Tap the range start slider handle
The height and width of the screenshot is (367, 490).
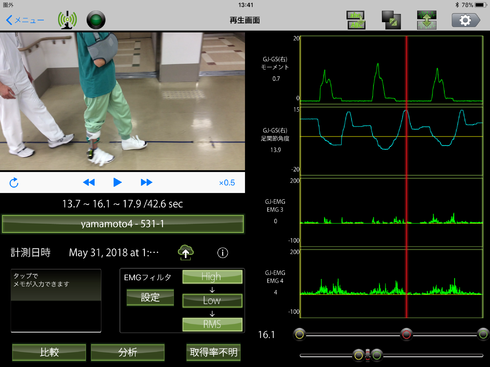(300, 334)
